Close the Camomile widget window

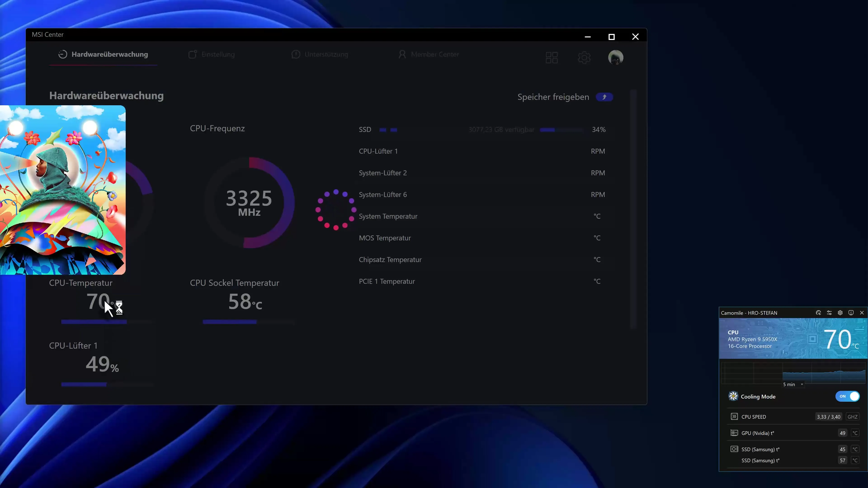[x=862, y=312]
